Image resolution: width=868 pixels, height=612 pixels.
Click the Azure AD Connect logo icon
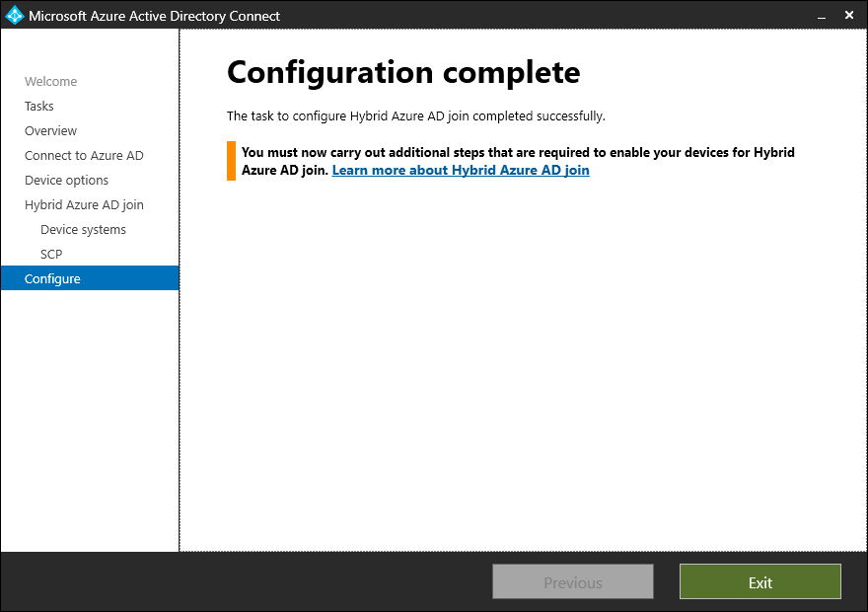point(14,15)
